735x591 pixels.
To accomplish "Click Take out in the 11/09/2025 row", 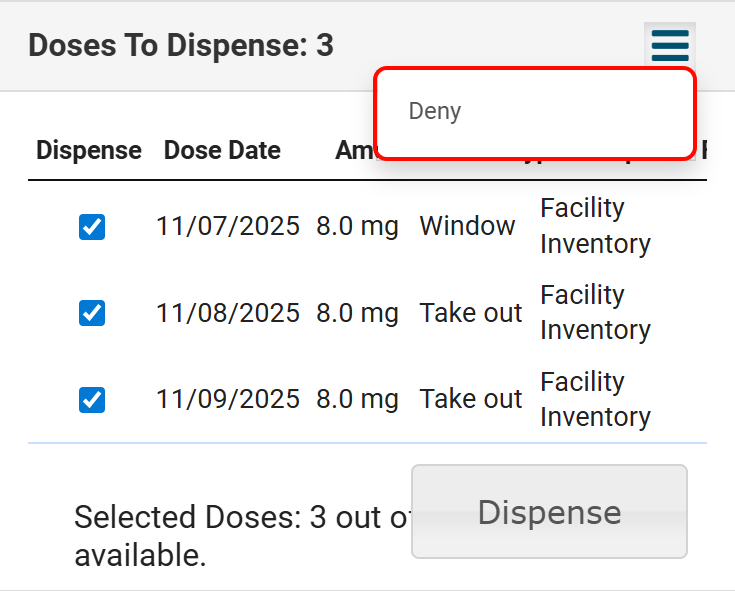I will [471, 399].
